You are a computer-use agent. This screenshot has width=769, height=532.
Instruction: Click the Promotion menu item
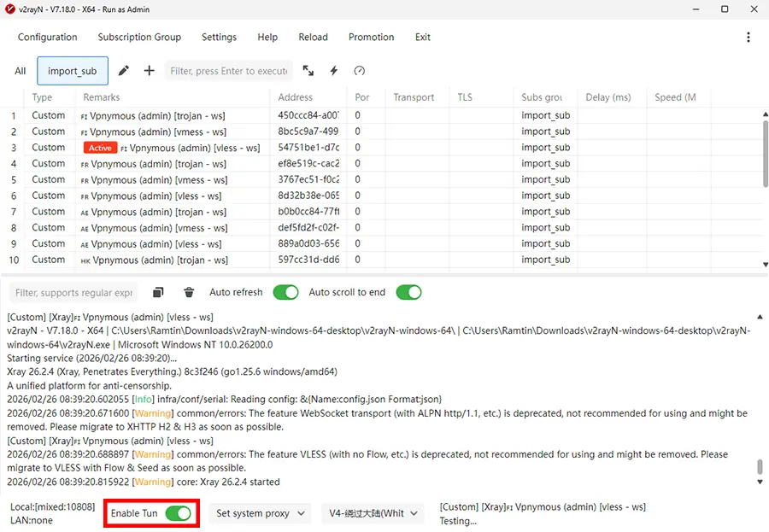371,37
